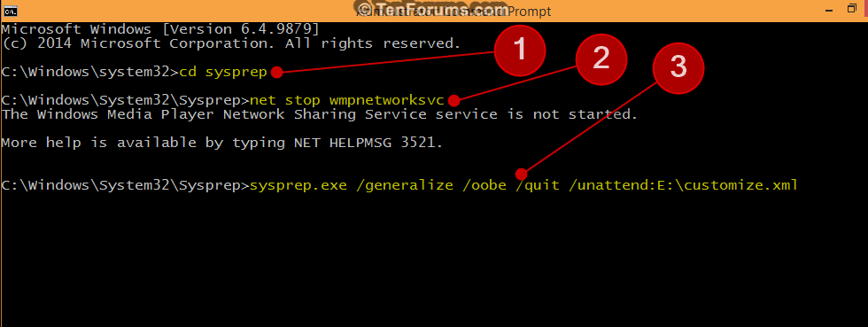Restore down the Command Prompt window
This screenshot has height=327, width=868.
[852, 10]
